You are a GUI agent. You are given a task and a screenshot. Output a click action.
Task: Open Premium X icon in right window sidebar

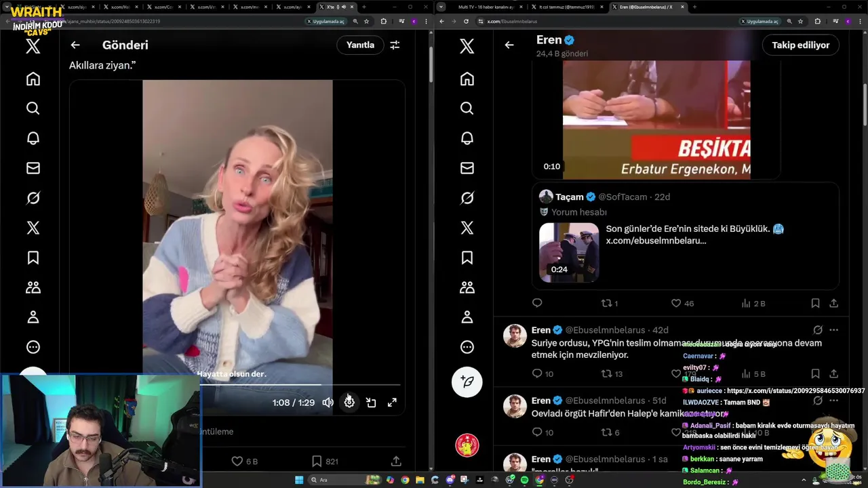[467, 228]
